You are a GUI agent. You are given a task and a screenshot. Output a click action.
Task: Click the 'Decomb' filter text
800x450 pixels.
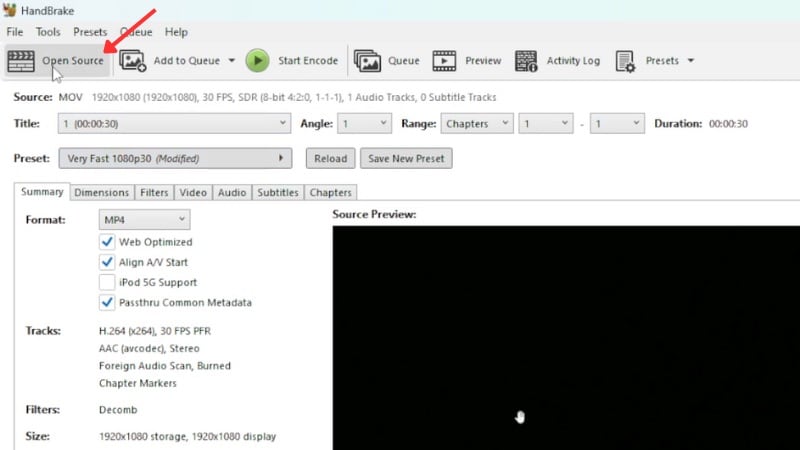[118, 410]
